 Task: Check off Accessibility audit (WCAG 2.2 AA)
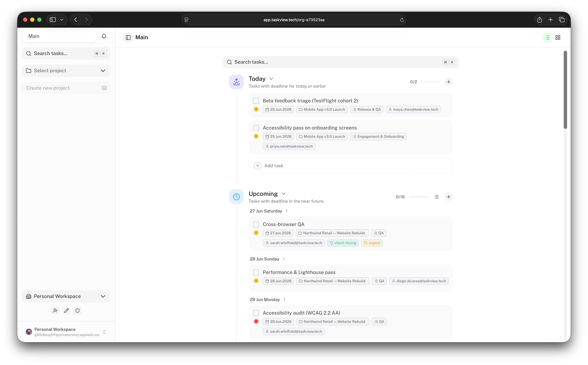tap(256, 313)
